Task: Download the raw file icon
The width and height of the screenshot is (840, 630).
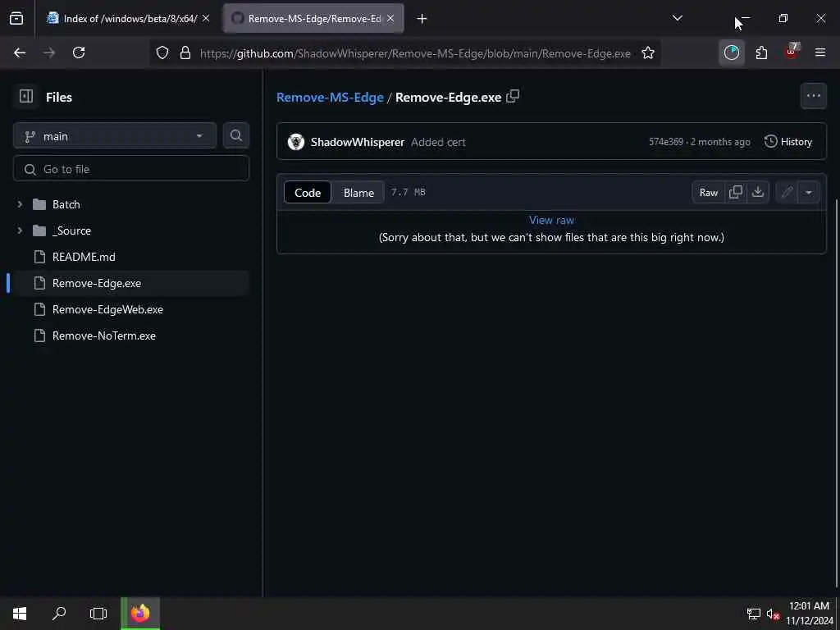Action: click(758, 192)
